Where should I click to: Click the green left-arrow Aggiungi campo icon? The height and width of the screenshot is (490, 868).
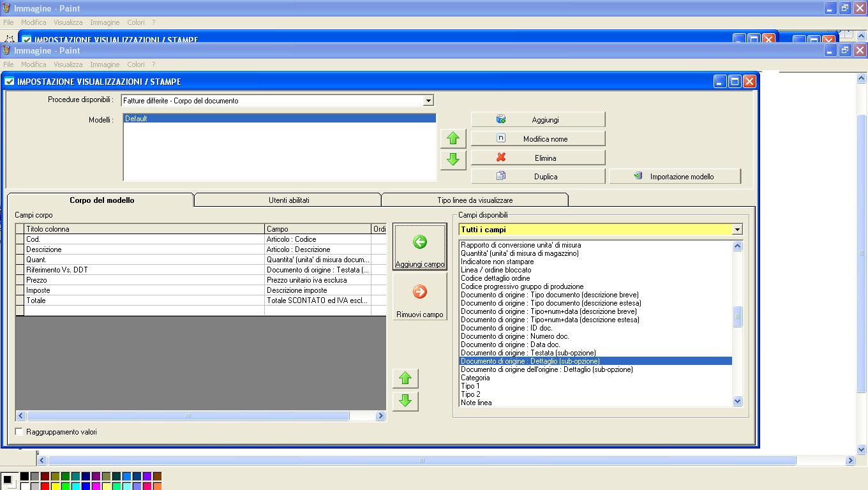pos(419,242)
